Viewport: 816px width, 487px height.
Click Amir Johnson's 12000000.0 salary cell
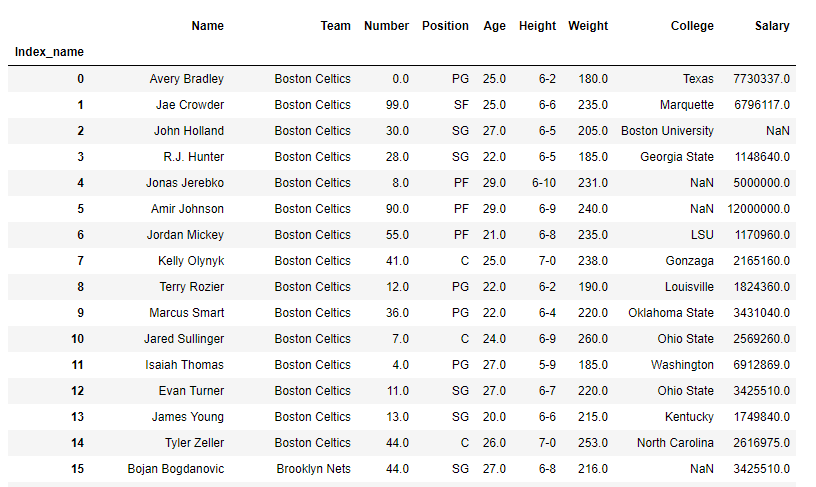(758, 209)
